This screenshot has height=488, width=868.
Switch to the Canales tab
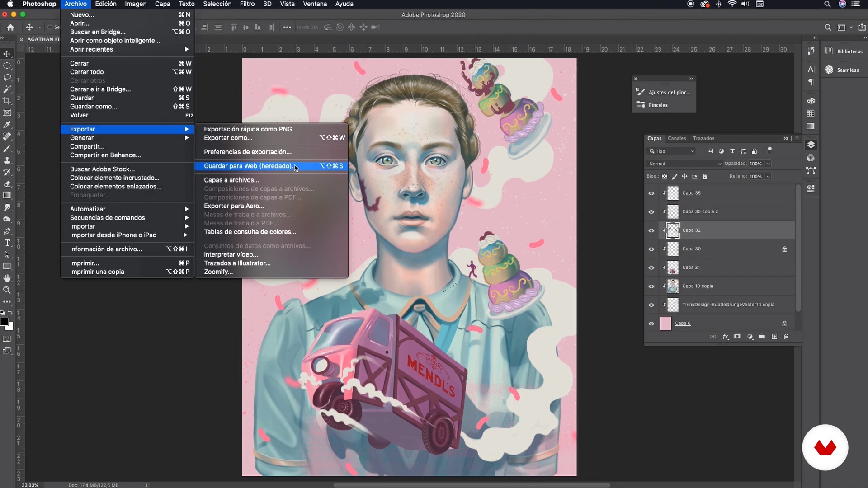pos(677,138)
